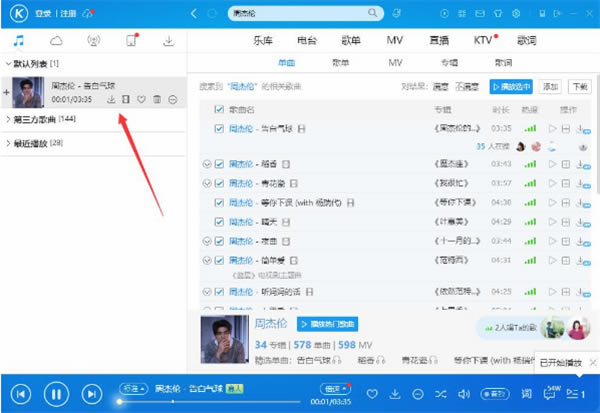Click the volume speaker icon in player bar
This screenshot has width=600, height=413.
point(462,394)
